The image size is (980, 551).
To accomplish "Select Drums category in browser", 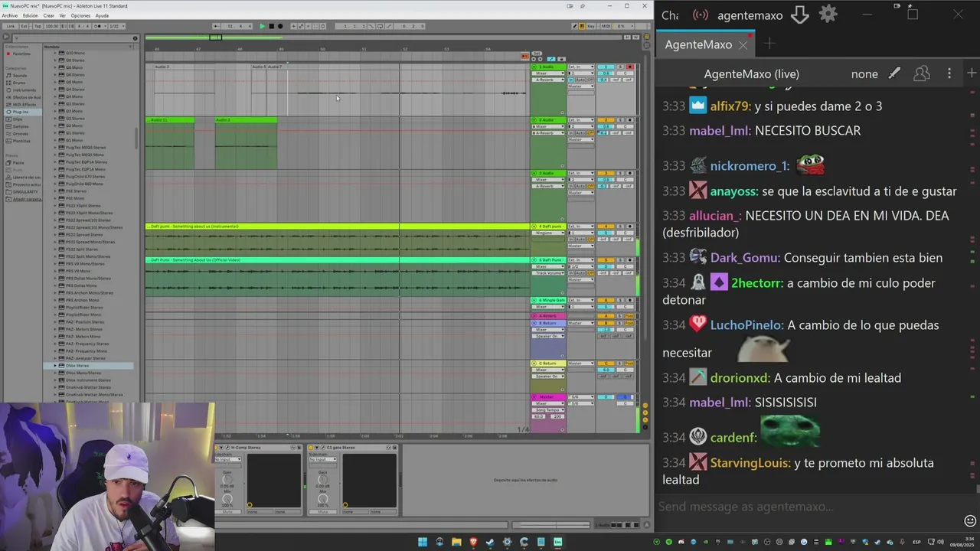I will 19,83.
